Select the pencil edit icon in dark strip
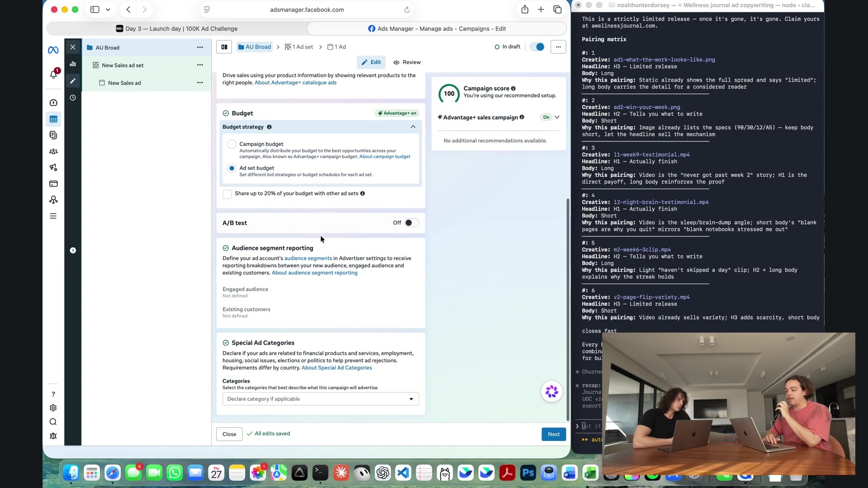 (73, 81)
